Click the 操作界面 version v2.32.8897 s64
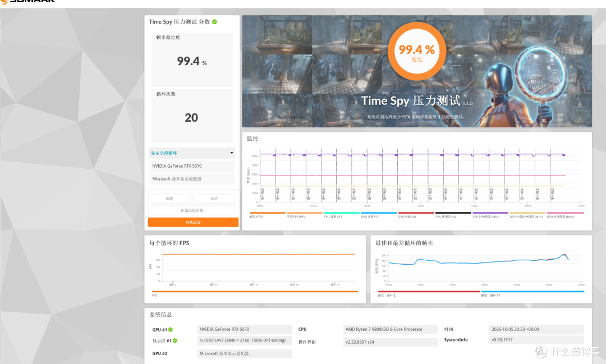The height and width of the screenshot is (364, 606). click(x=391, y=342)
